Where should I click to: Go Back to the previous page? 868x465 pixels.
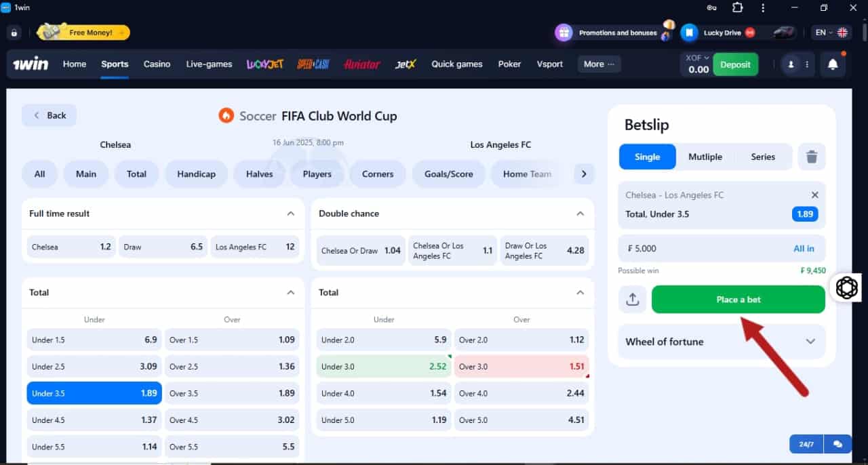click(x=50, y=115)
